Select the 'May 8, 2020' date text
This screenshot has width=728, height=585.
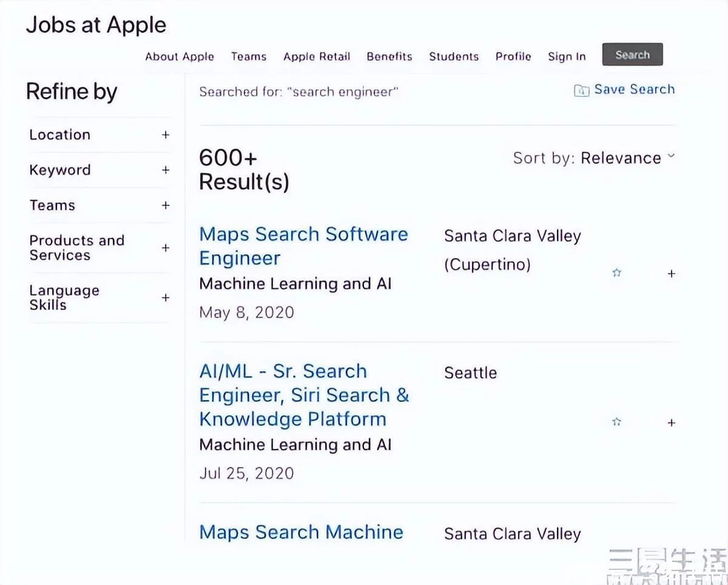(x=246, y=313)
